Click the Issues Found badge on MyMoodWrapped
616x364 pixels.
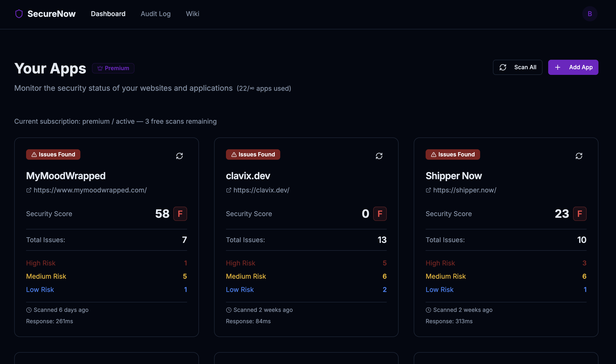pos(53,155)
